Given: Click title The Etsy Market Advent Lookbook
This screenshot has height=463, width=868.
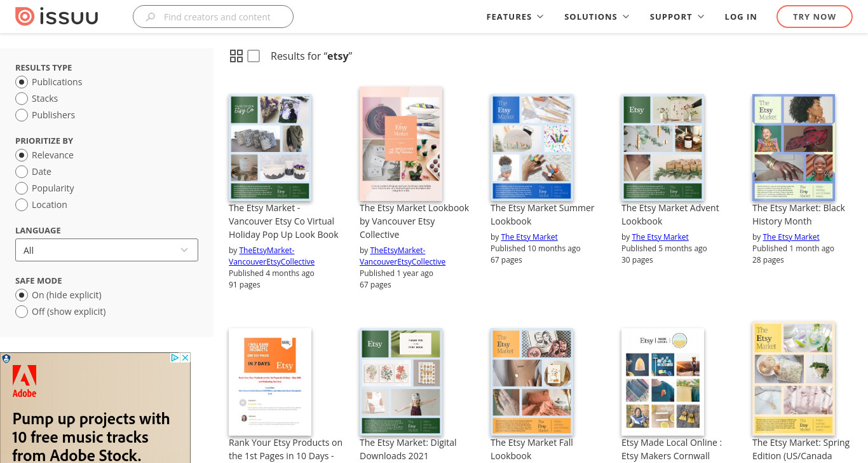Looking at the screenshot, I should coord(670,214).
